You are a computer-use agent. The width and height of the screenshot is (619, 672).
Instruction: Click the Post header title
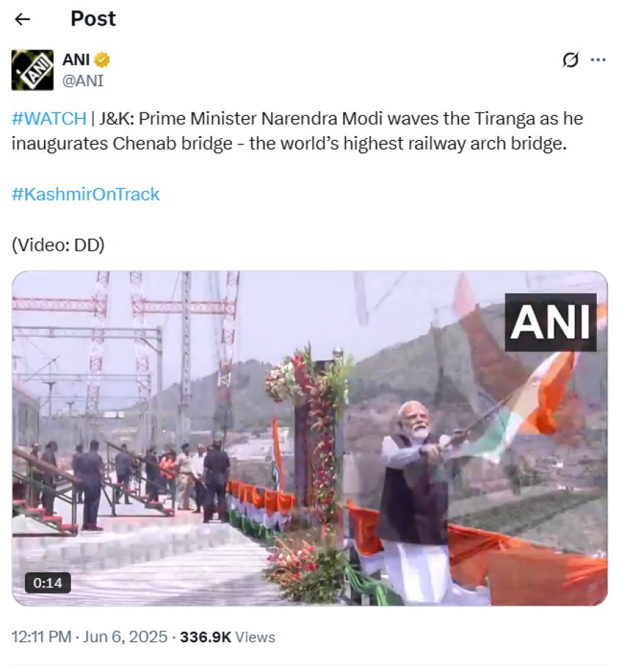pyautogui.click(x=93, y=19)
